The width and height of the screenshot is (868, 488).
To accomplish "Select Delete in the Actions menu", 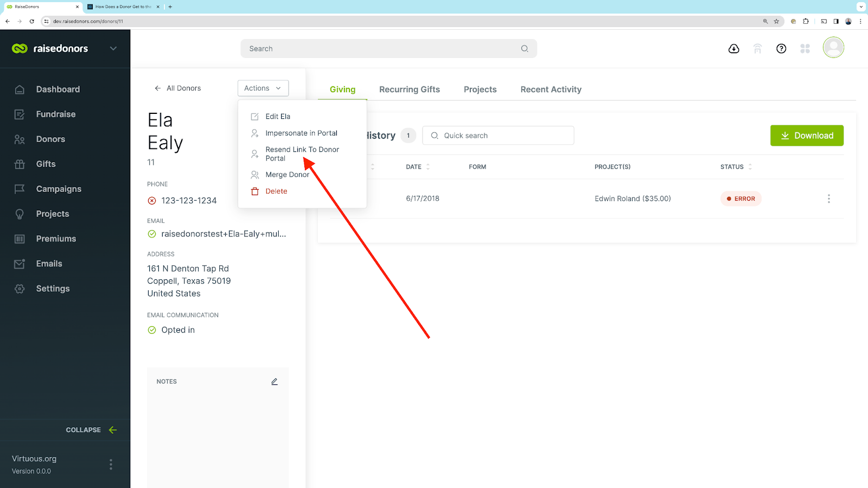I will [276, 191].
